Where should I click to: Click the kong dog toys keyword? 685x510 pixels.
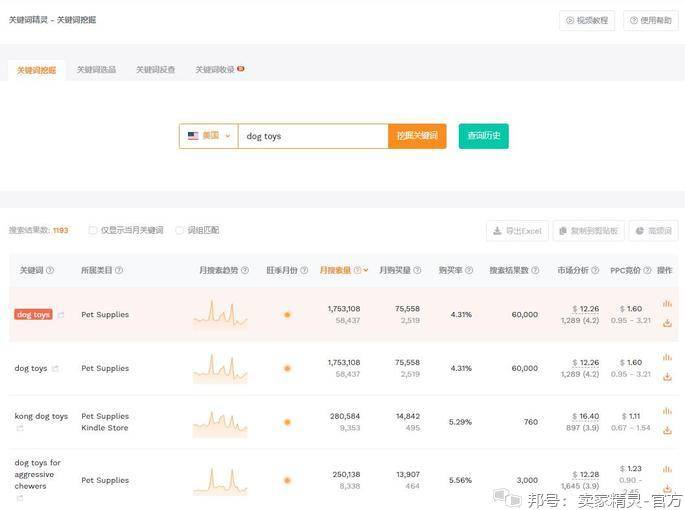coord(41,416)
